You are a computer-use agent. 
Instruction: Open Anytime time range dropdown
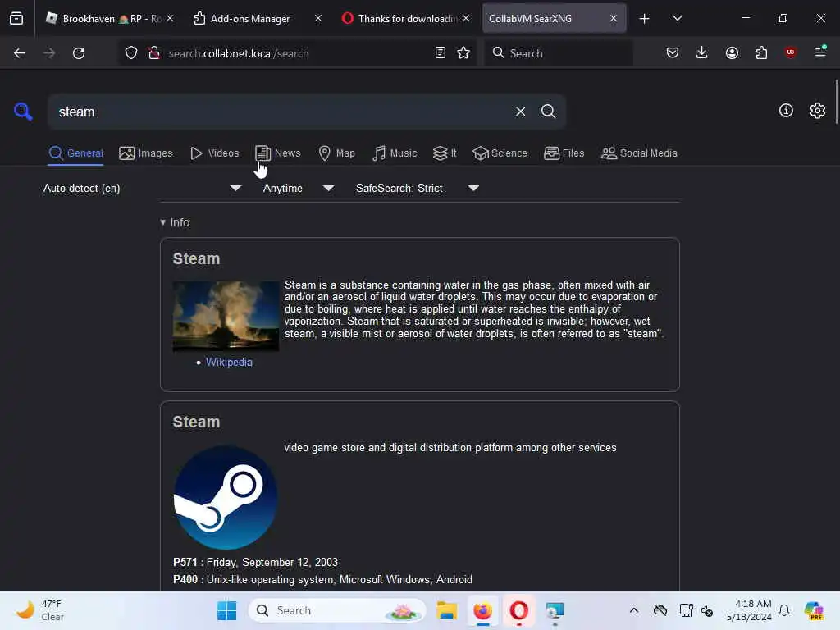click(299, 188)
